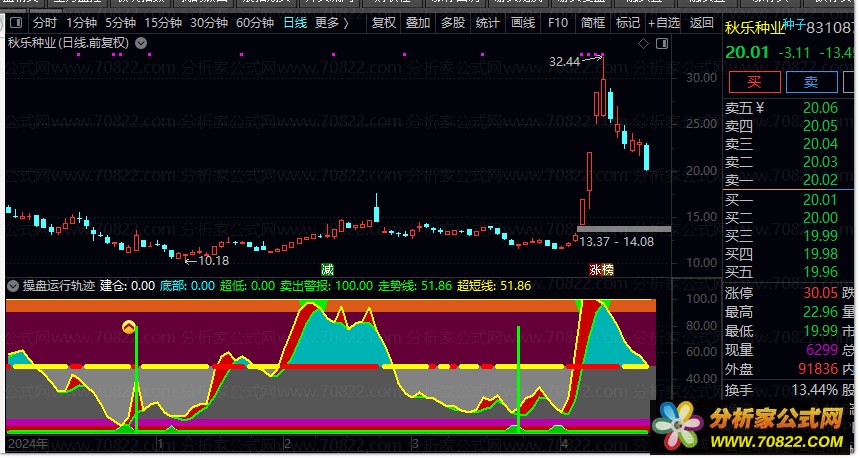Select the 60分钟 timeframe
This screenshot has width=860, height=458.
255,23
